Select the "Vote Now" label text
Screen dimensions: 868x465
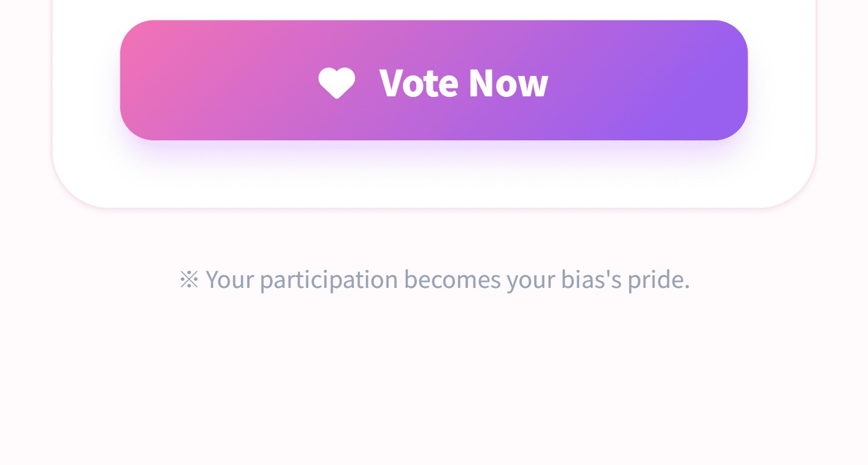(463, 83)
